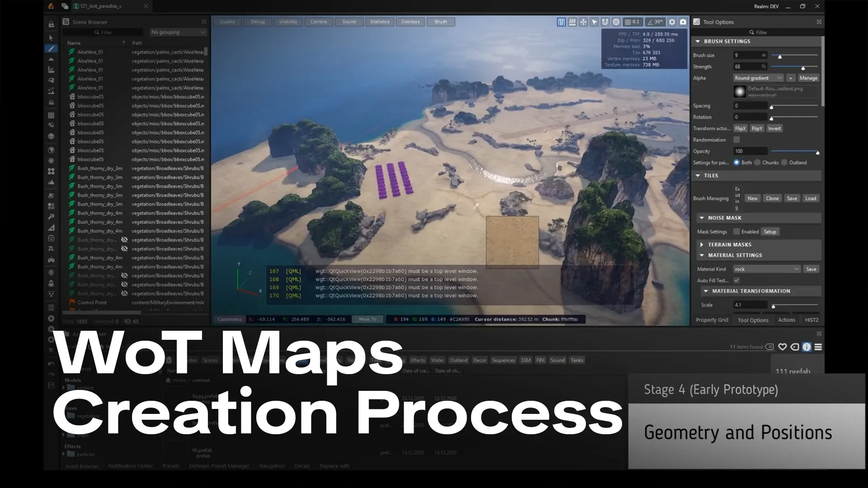The image size is (868, 488).
Task: Click the magnet snapping icon in viewport toolbar
Action: tap(605, 22)
